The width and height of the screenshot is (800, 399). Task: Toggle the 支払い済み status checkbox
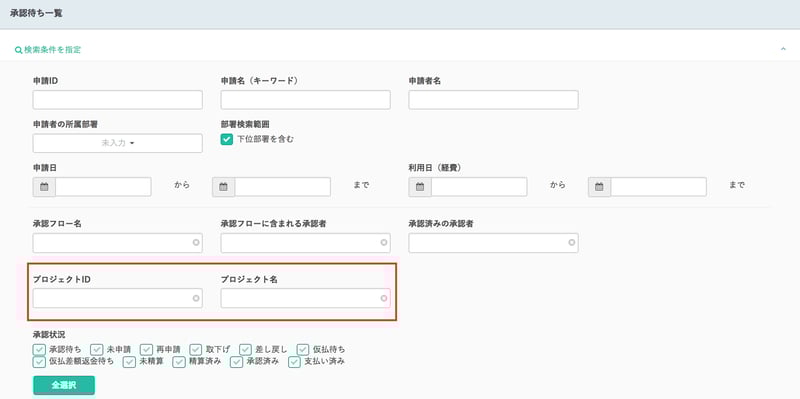tap(294, 362)
